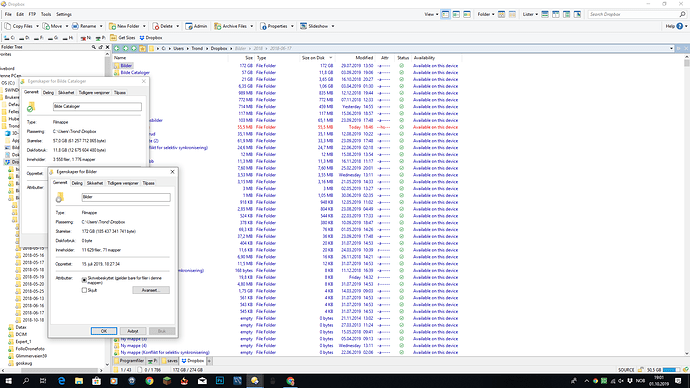
Task: Open Tidligere versjoner tab in Bilder properties
Action: pyautogui.click(x=123, y=183)
